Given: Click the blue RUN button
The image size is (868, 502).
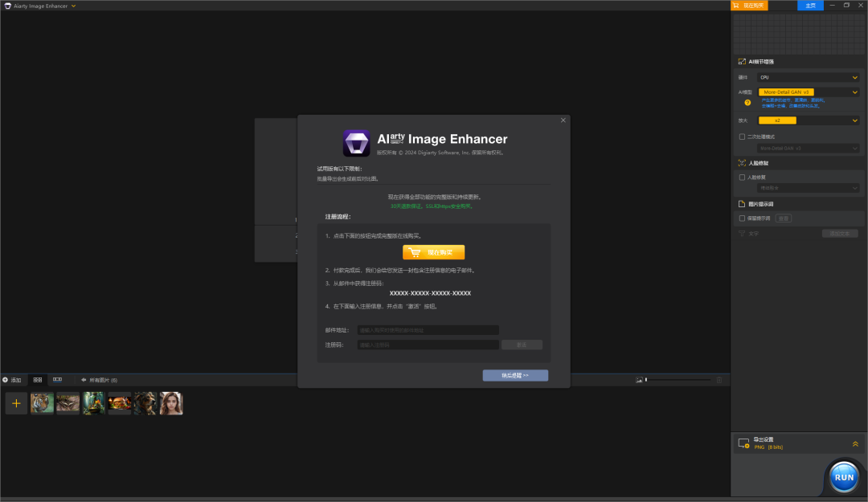Looking at the screenshot, I should point(844,476).
